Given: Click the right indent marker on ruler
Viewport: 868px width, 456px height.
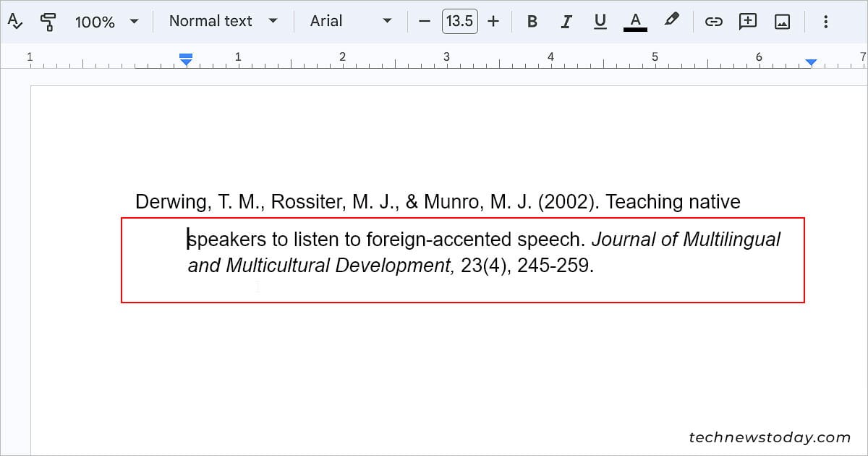Looking at the screenshot, I should (x=812, y=63).
